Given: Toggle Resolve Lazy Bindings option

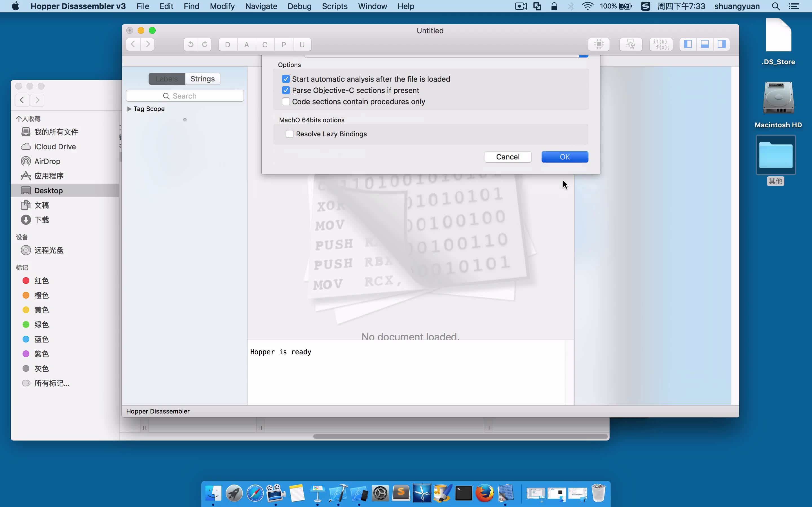Looking at the screenshot, I should pos(290,134).
